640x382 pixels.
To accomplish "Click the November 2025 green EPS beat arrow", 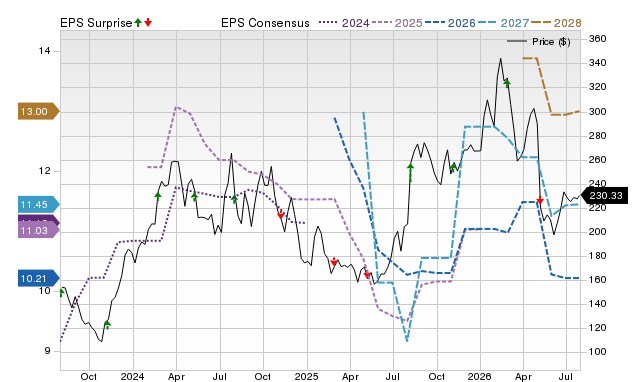I will pyautogui.click(x=453, y=167).
